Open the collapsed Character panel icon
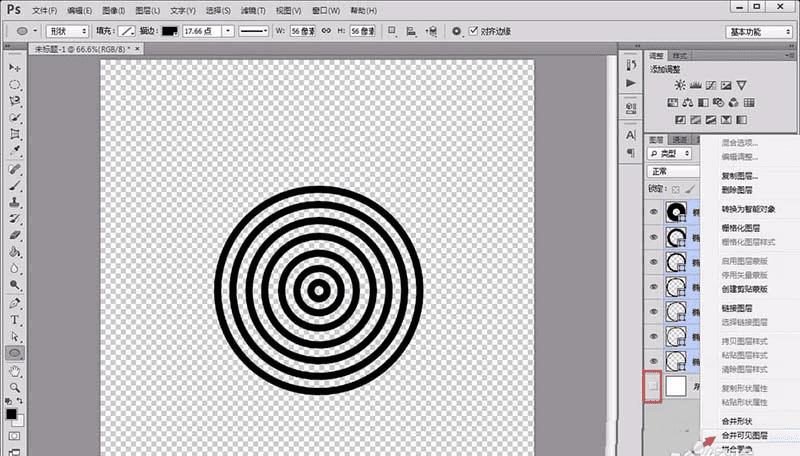 (x=631, y=135)
